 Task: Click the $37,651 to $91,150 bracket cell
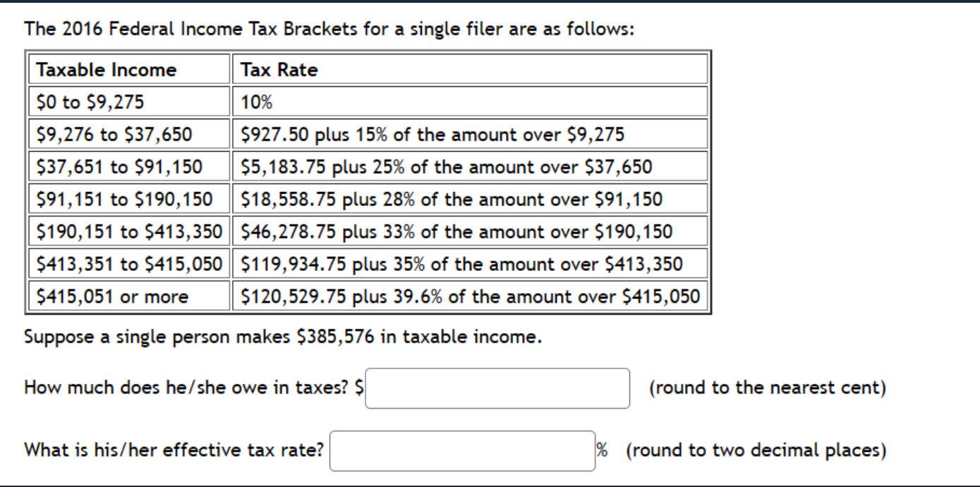click(129, 167)
